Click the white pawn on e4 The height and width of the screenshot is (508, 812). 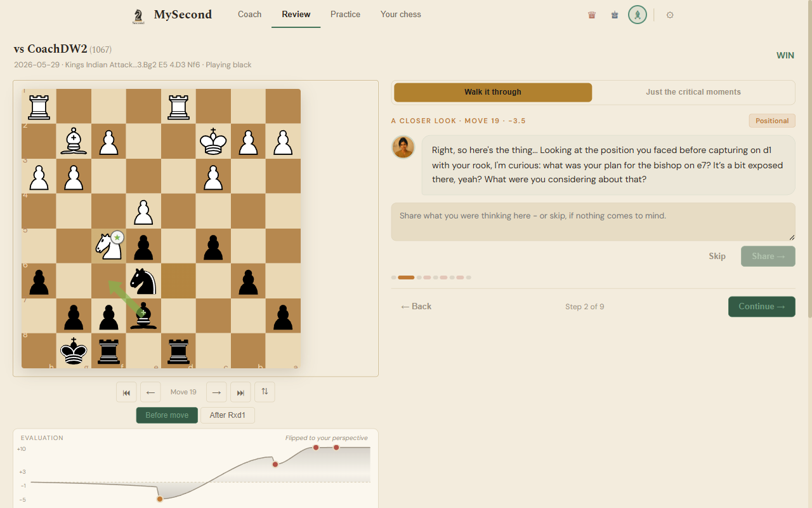(x=143, y=211)
